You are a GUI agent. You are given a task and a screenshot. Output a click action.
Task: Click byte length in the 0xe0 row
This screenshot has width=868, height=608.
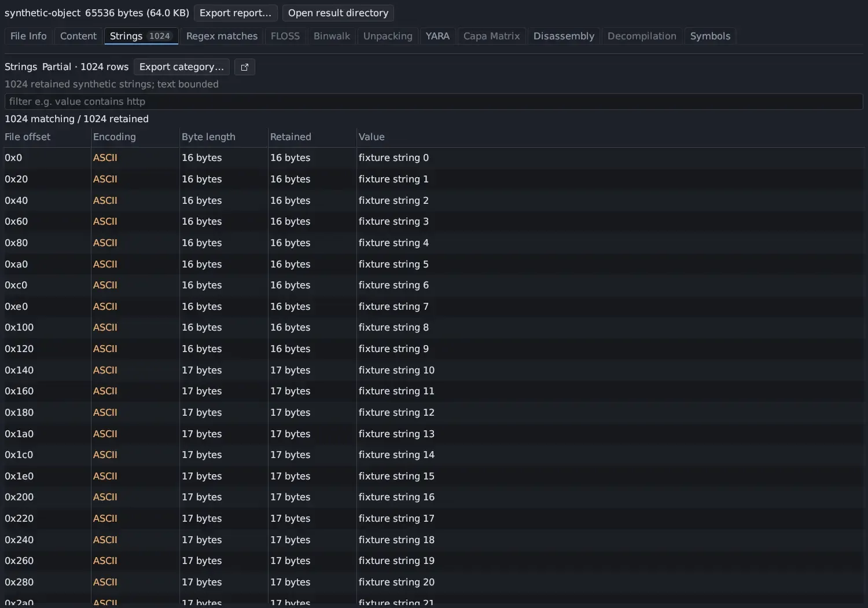(x=202, y=306)
